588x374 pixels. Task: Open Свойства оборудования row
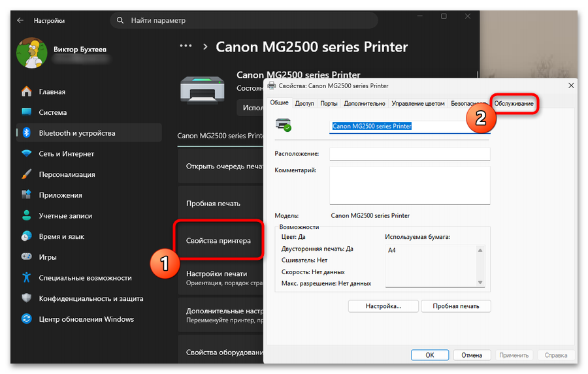(221, 350)
